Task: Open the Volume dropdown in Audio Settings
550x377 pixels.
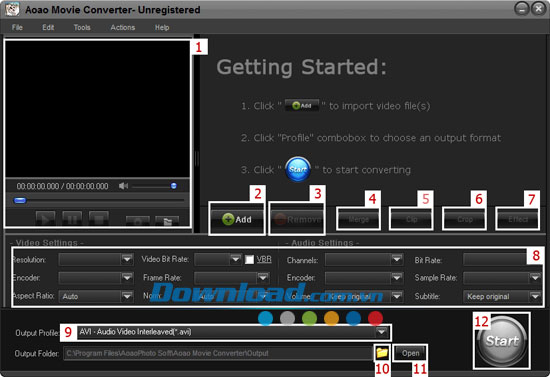Action: 396,296
